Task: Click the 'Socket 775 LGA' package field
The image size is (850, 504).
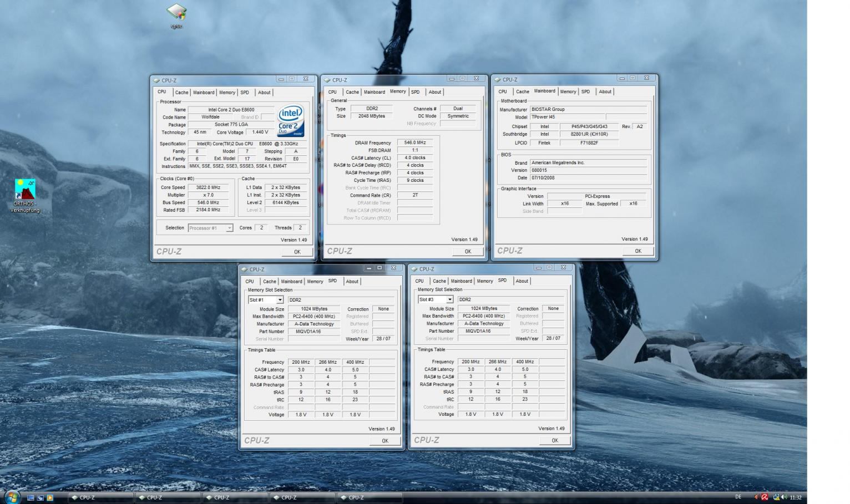Action: tap(231, 125)
